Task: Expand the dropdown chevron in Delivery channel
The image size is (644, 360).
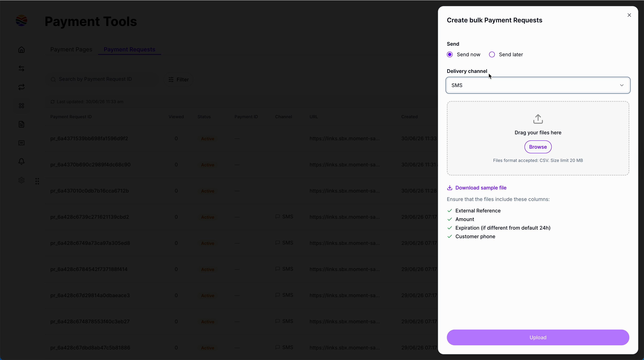Action: (622, 85)
